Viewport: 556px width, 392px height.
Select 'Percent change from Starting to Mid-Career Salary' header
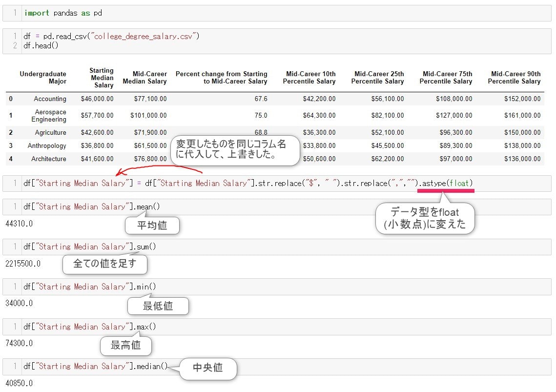click(221, 77)
